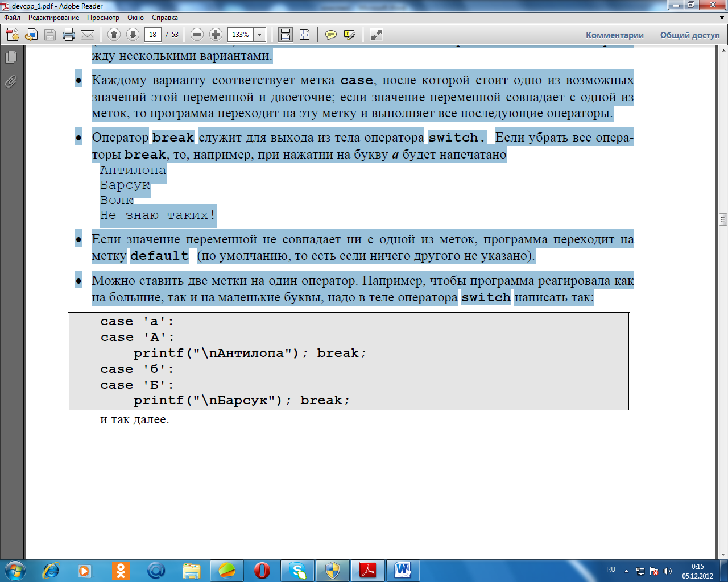Screen dimensions: 728x582
Task: Open the Файл menu
Action: (13, 18)
